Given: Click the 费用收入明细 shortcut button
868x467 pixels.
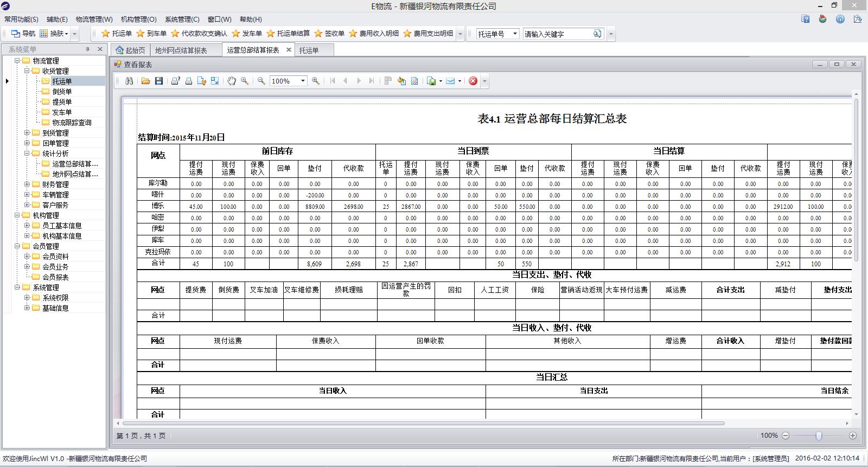Looking at the screenshot, I should click(x=374, y=34).
